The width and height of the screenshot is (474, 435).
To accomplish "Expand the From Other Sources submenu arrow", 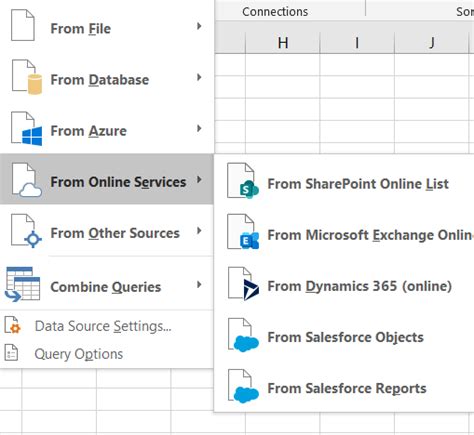I will pos(199,231).
